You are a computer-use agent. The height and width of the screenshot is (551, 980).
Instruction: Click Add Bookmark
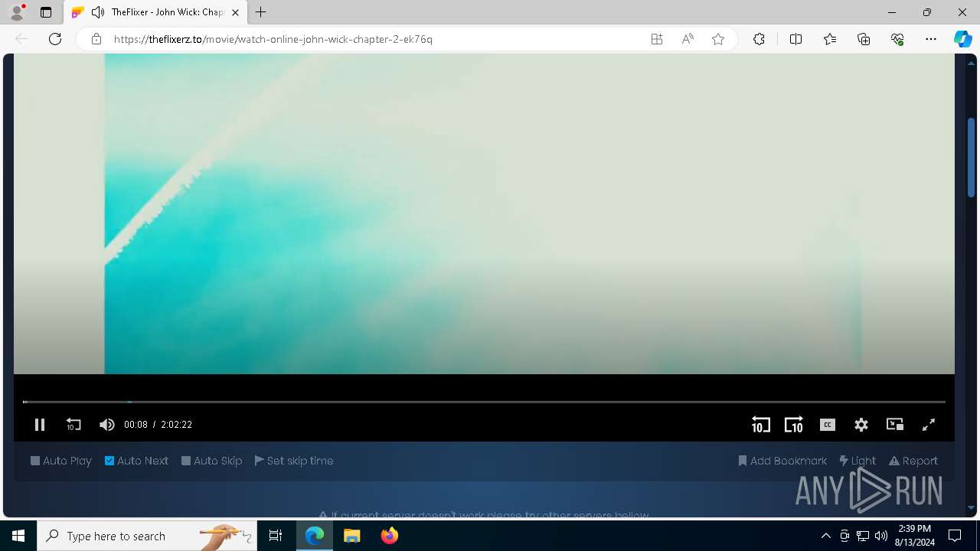point(782,461)
